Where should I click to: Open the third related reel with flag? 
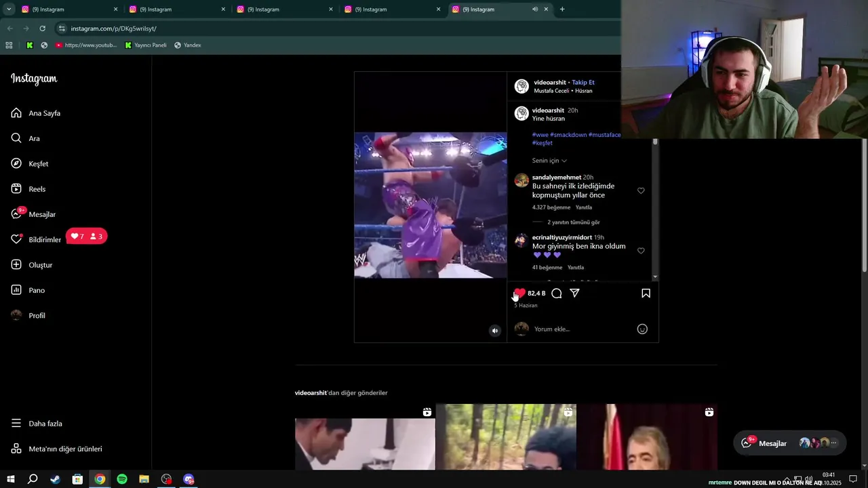pyautogui.click(x=647, y=437)
